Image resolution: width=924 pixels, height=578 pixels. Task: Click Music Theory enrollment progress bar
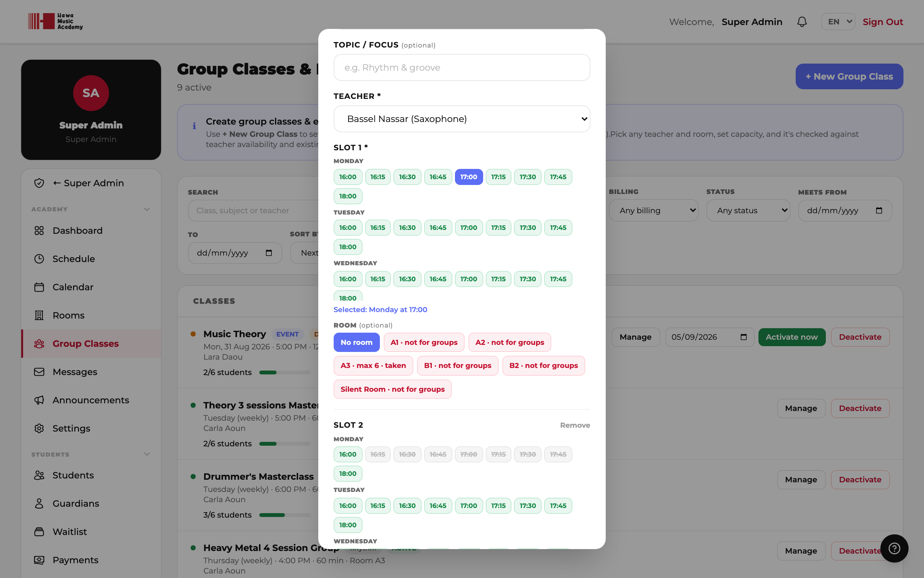click(285, 372)
